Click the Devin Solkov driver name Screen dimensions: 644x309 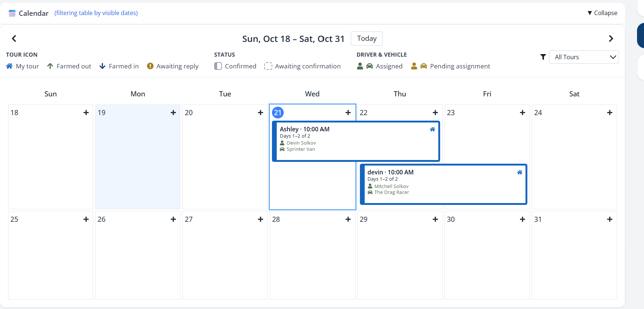(x=301, y=143)
